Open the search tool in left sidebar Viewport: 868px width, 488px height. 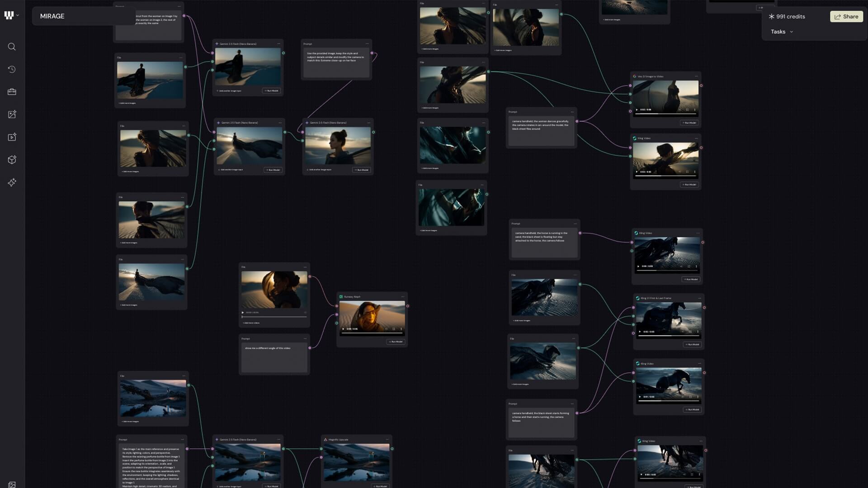(12, 47)
